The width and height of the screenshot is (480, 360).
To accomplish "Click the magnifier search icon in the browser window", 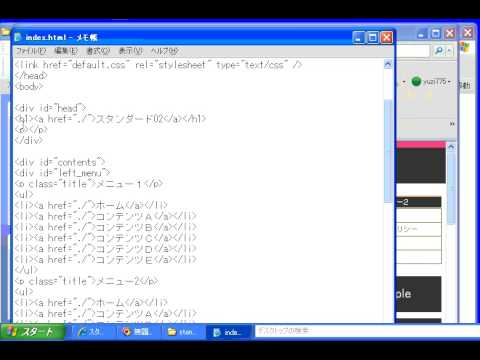I will click(x=439, y=51).
